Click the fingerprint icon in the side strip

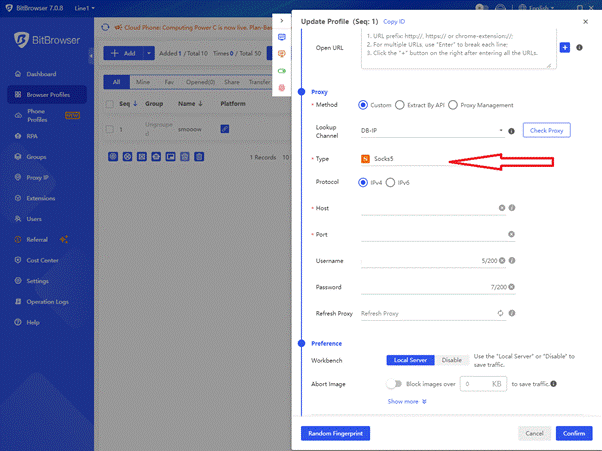[x=281, y=88]
